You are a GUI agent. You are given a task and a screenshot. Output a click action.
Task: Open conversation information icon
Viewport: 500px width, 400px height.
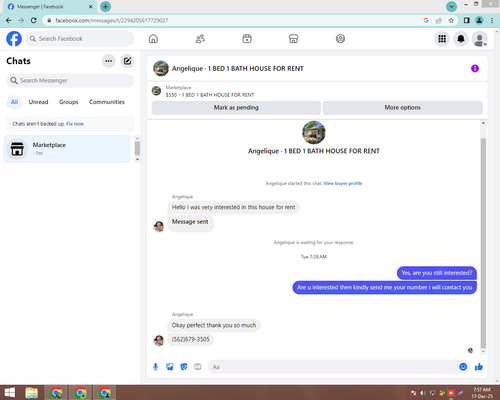pyautogui.click(x=475, y=68)
